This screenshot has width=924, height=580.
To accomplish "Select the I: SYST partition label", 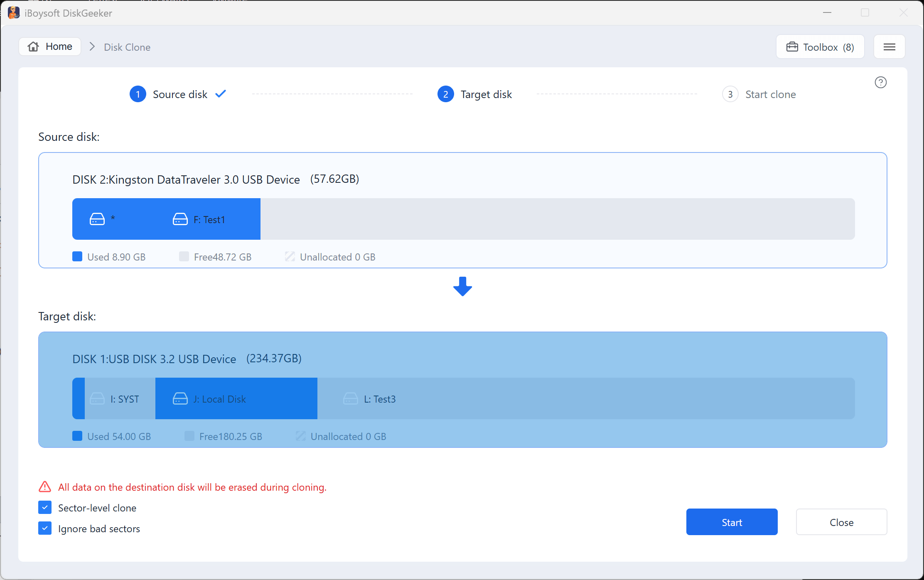I will tap(125, 399).
